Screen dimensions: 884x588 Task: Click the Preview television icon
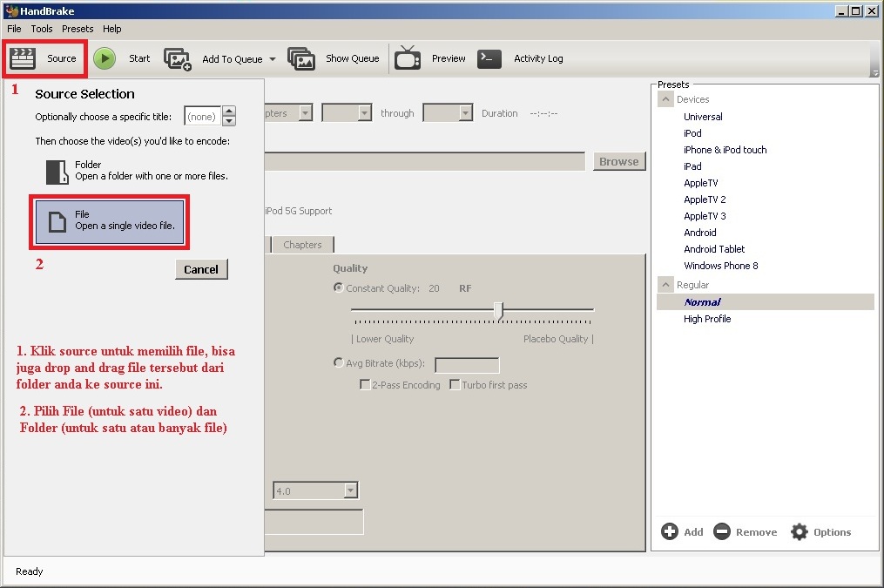(408, 57)
